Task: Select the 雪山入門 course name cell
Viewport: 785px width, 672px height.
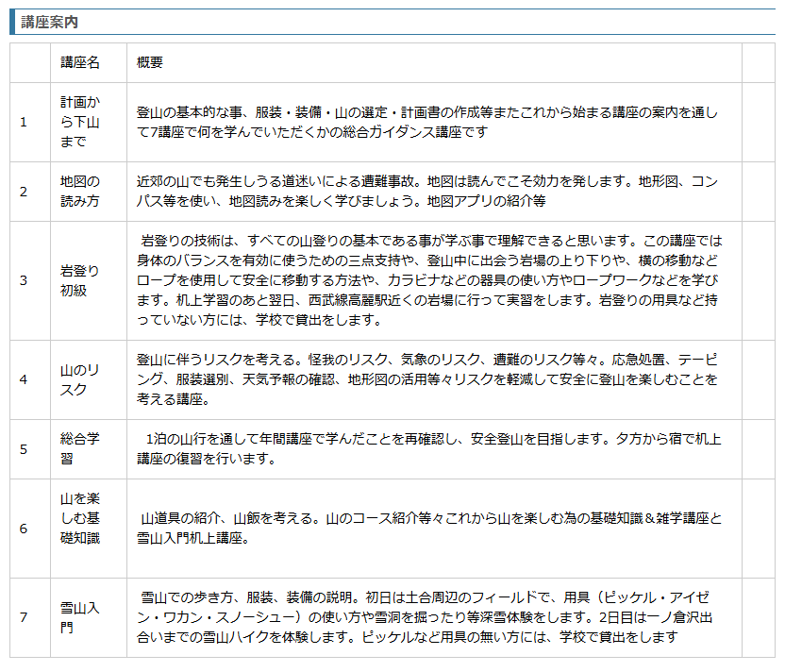Action: pyautogui.click(x=80, y=617)
